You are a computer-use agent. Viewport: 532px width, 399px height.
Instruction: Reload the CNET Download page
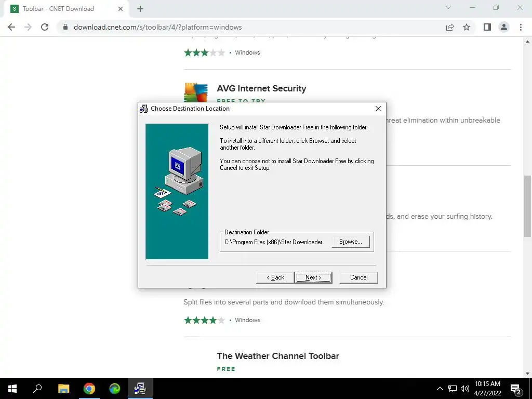point(45,27)
